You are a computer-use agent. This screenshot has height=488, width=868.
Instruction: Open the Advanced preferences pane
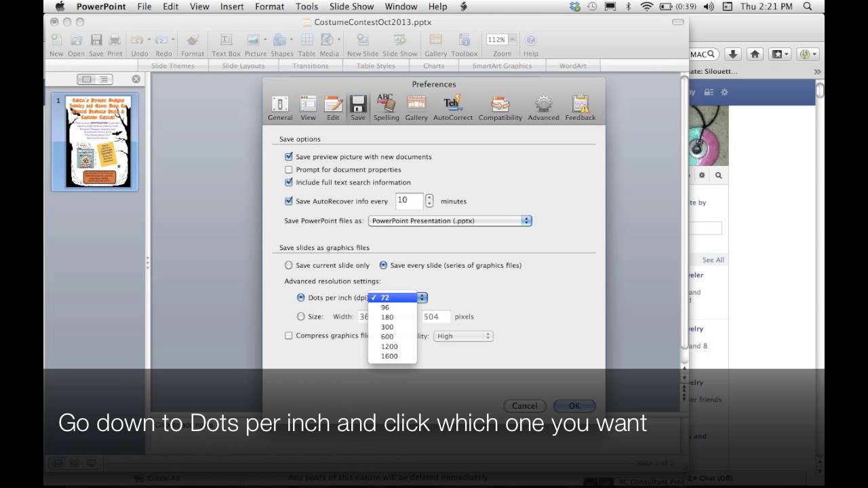[543, 108]
